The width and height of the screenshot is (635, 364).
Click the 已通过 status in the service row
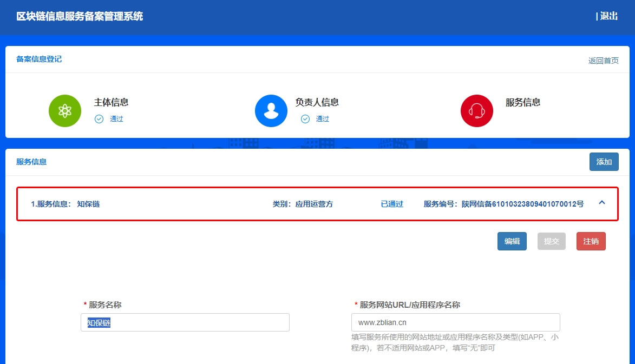click(392, 204)
